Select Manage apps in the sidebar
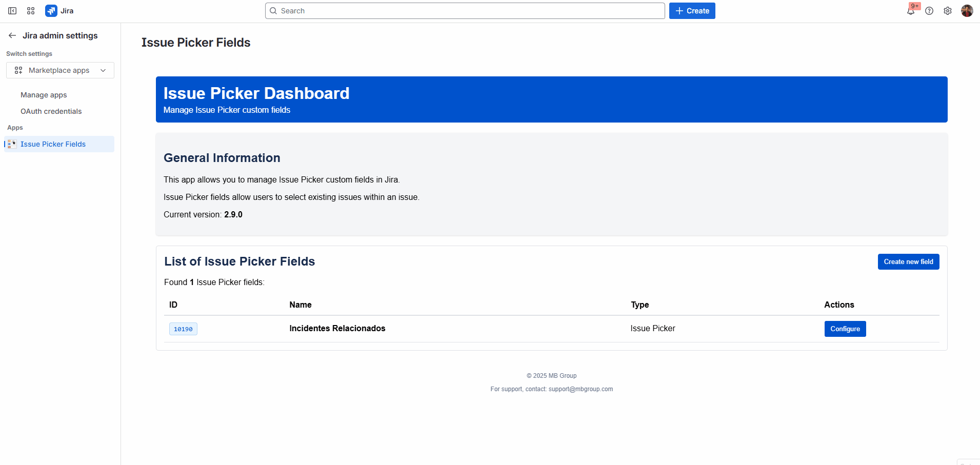 tap(44, 95)
